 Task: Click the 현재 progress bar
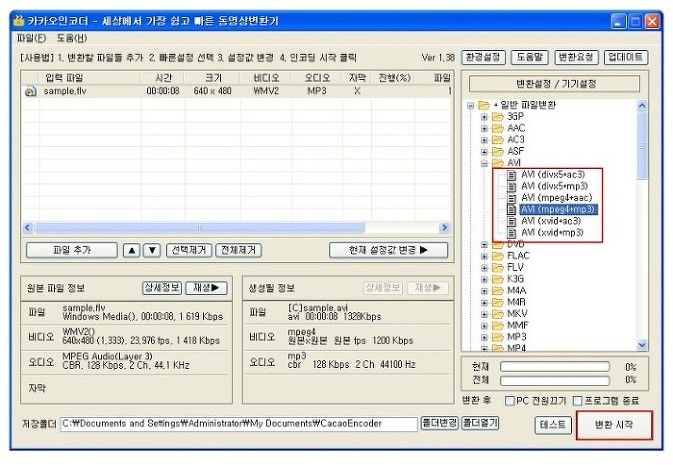(x=555, y=367)
